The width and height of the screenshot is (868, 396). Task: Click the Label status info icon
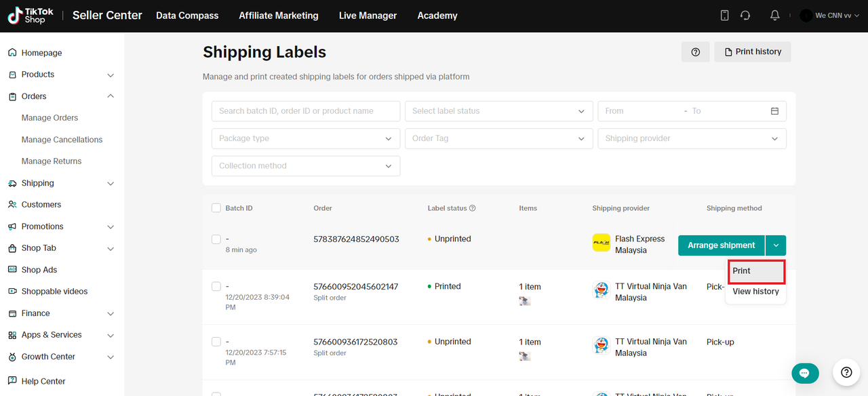tap(473, 208)
